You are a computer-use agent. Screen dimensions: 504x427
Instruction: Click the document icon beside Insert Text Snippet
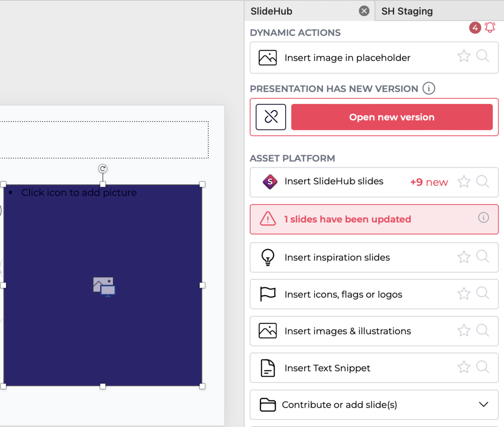pos(267,368)
